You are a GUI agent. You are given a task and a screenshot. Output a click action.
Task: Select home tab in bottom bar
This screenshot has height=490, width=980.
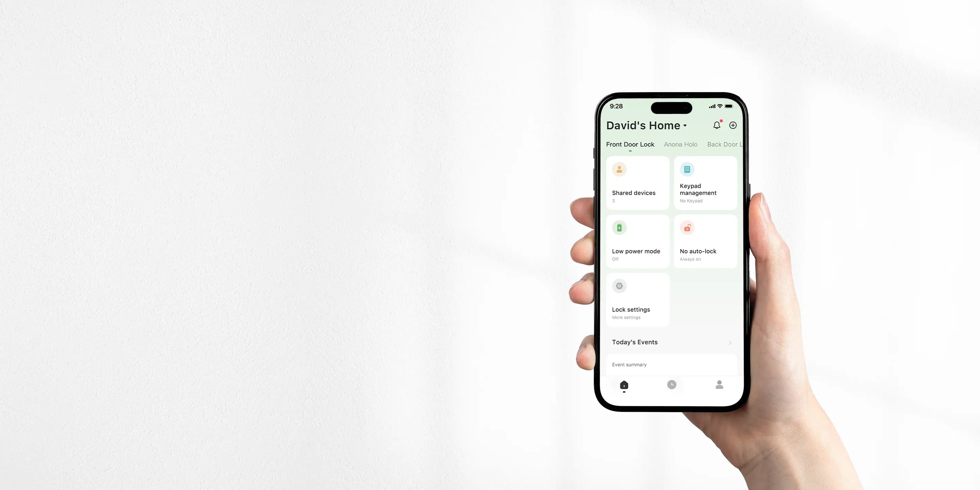624,385
